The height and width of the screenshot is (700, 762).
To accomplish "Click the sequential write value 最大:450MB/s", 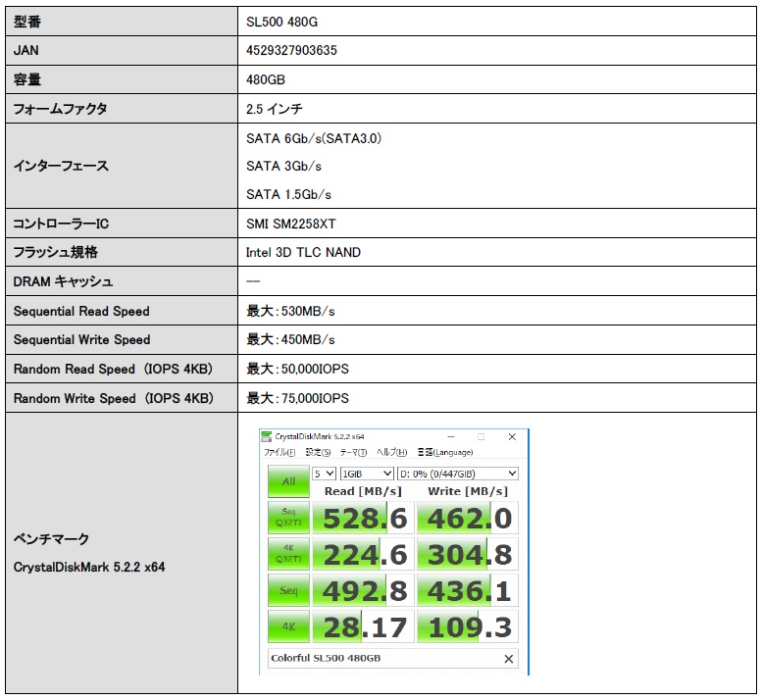I will [x=290, y=339].
